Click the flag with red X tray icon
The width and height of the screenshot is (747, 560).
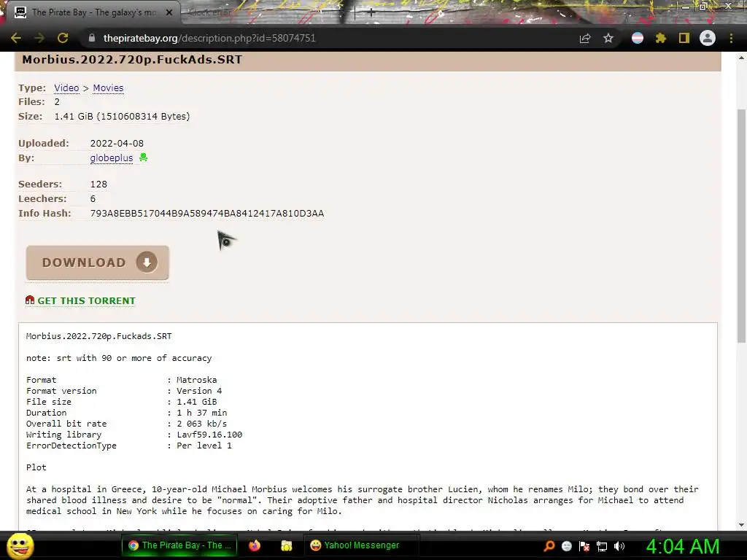coord(584,546)
